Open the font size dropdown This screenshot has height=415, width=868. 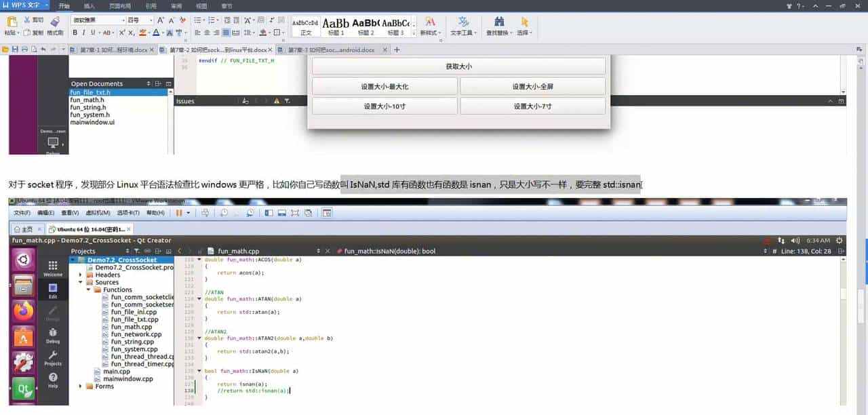click(151, 20)
